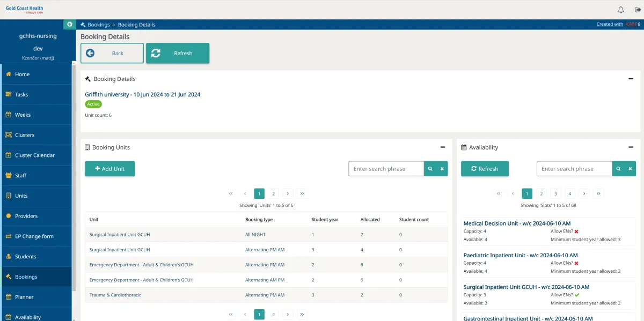Open Staff in the sidebar
644x321 pixels.
(36, 175)
